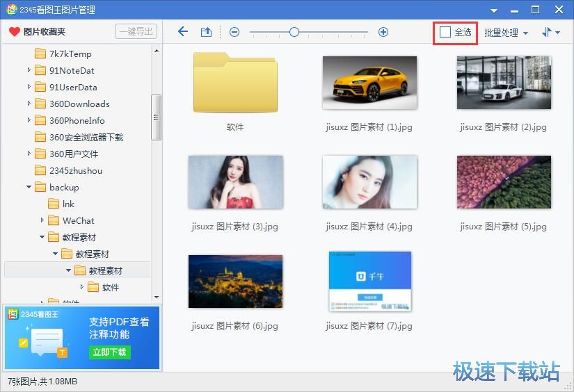
Task: Open the 批量处理 batch dropdown
Action: pos(506,33)
